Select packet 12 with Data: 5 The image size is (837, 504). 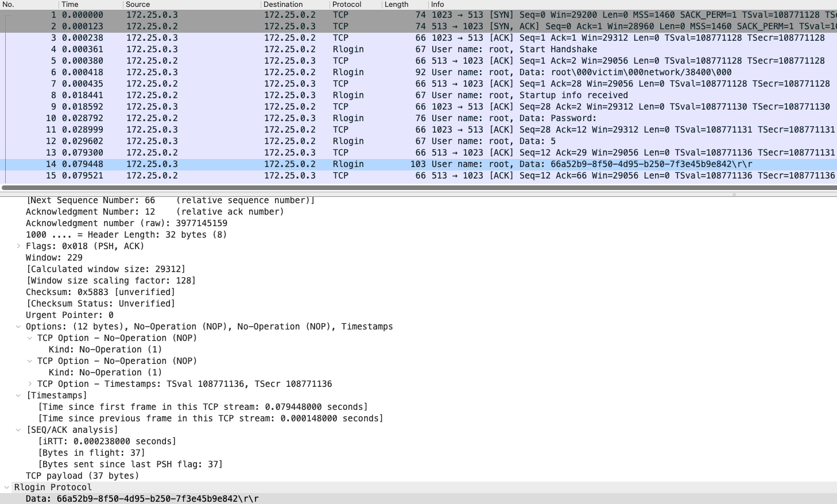[418, 141]
